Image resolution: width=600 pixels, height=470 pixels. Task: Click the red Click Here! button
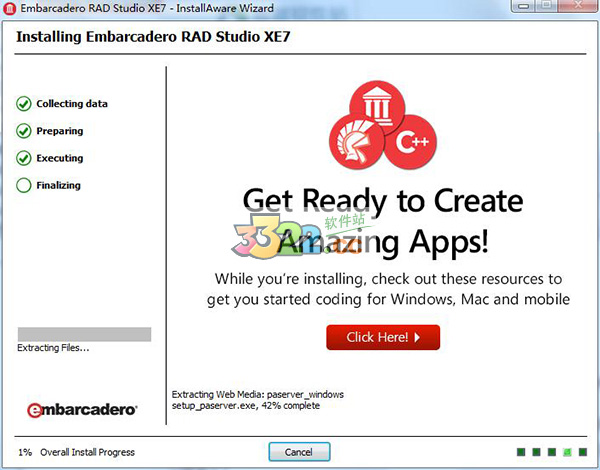pos(383,337)
